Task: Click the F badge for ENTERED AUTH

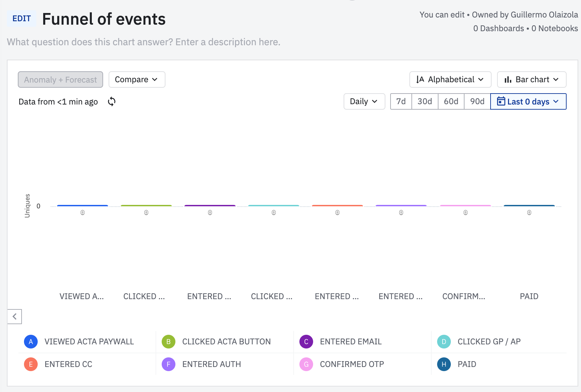Action: coord(169,364)
